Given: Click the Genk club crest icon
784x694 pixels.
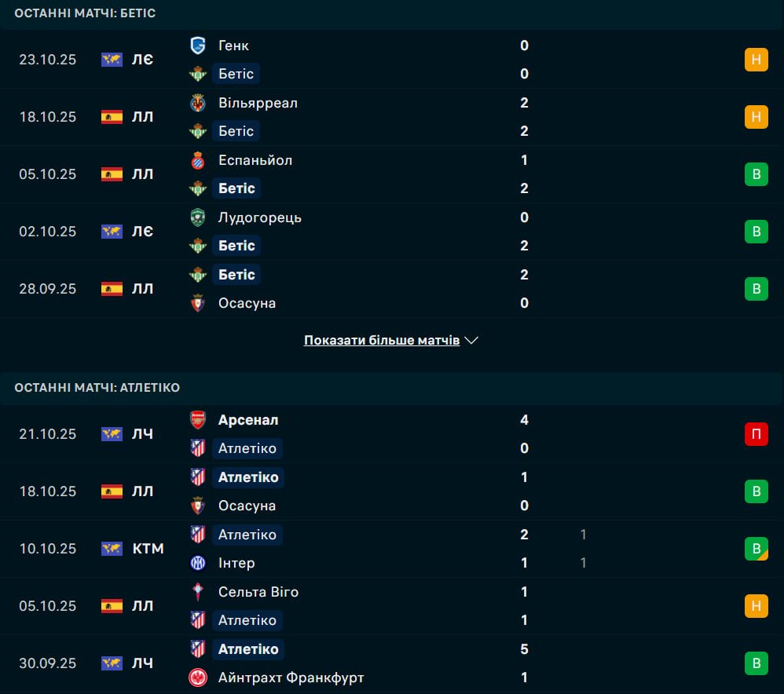Looking at the screenshot, I should [198, 46].
